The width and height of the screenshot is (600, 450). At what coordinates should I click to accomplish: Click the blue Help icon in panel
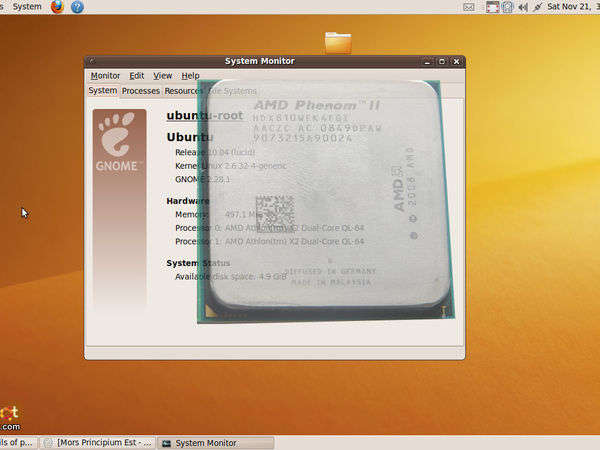77,7
